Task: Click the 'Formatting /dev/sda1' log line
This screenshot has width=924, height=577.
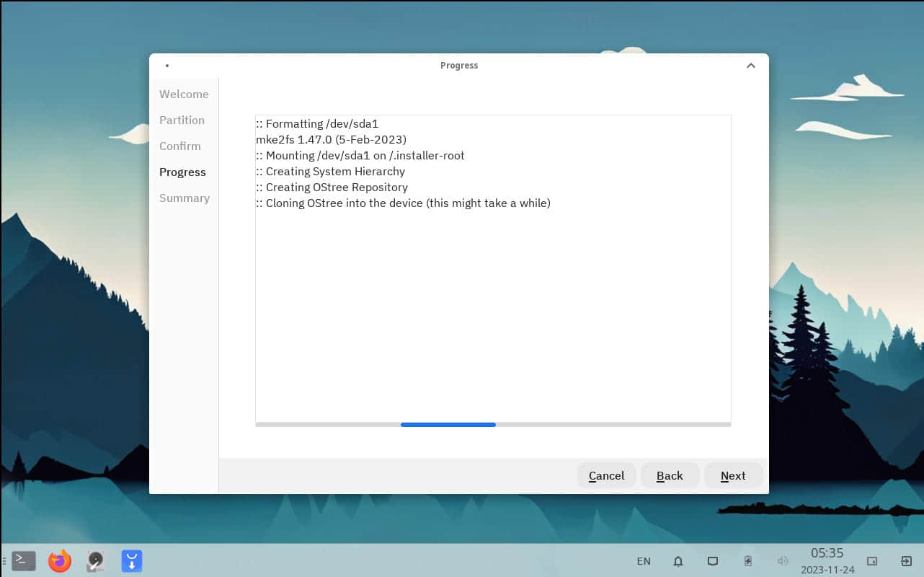Action: [x=317, y=124]
